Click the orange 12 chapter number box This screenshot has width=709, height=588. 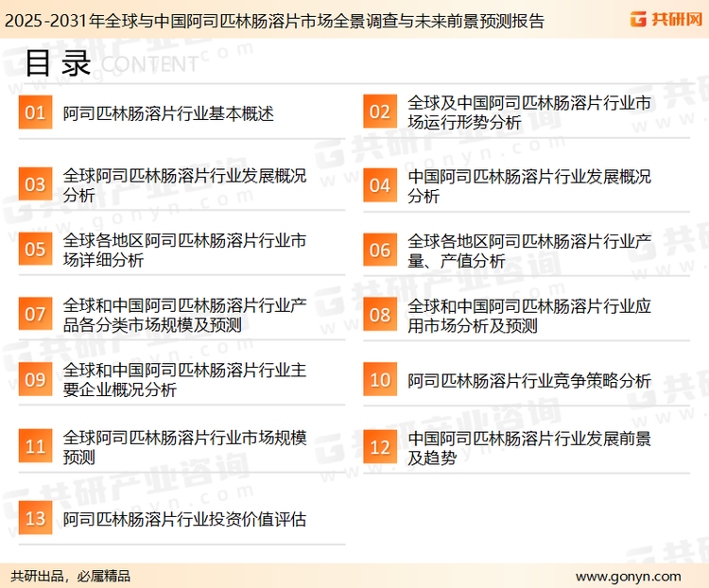(380, 447)
